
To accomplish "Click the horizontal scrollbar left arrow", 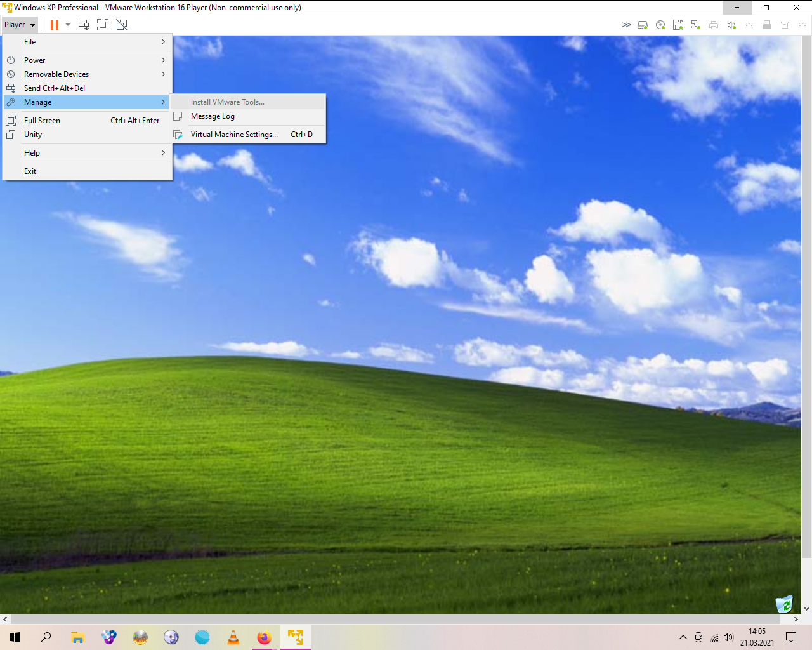I will [5, 619].
